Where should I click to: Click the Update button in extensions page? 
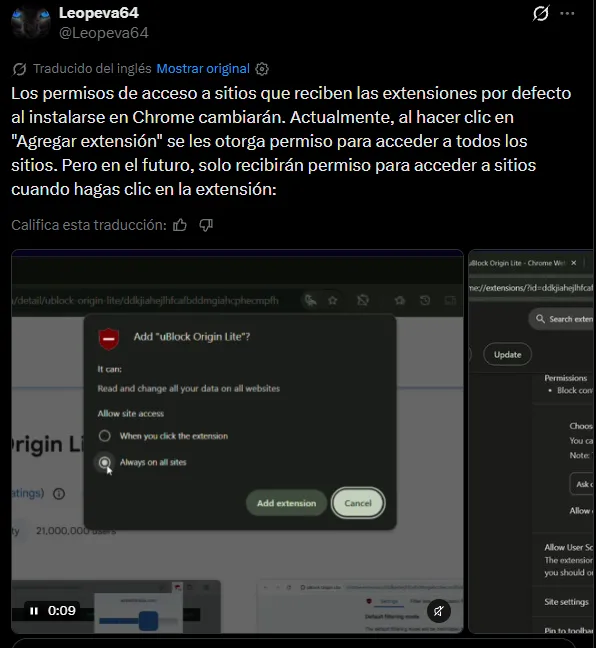[x=508, y=355]
